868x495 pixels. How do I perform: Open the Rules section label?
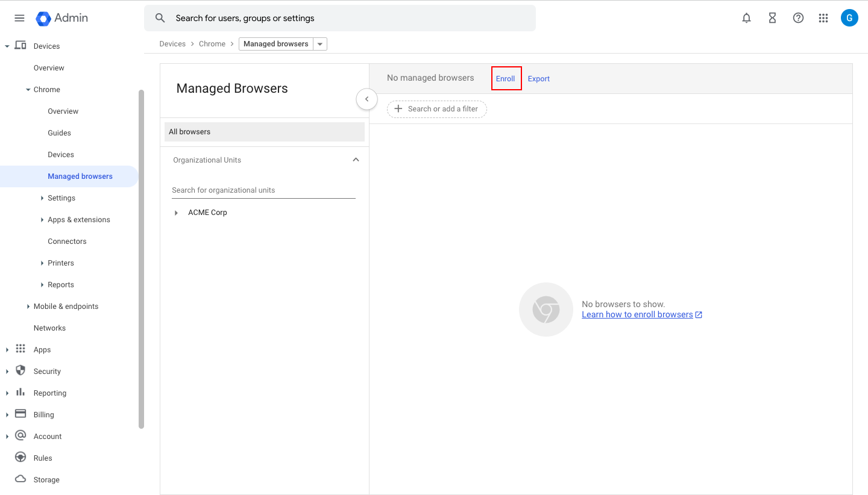pos(43,458)
